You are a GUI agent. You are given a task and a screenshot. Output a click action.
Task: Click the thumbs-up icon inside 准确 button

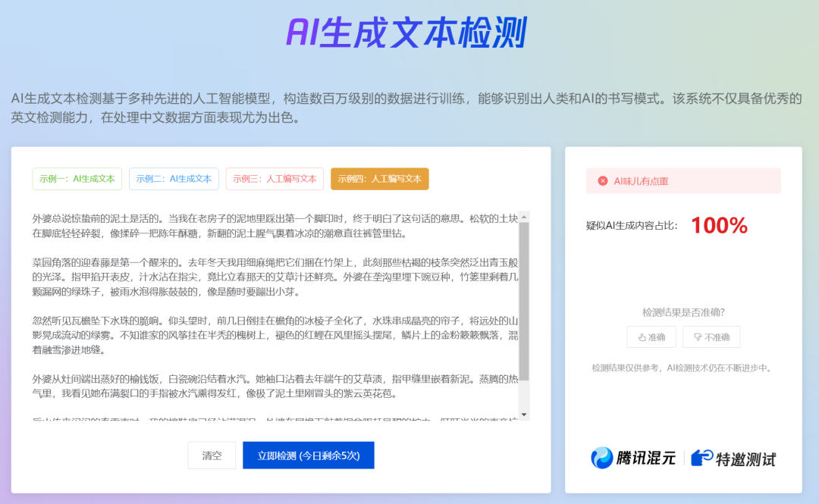642,337
